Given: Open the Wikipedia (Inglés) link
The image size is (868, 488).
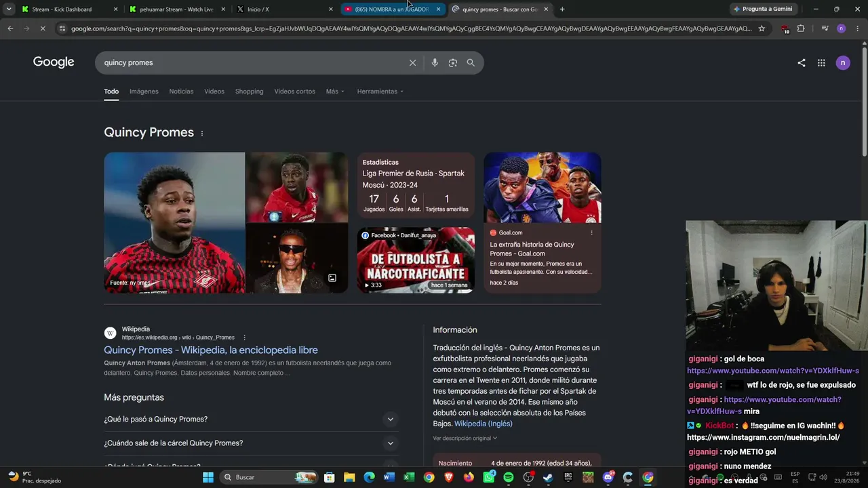Looking at the screenshot, I should tap(484, 424).
